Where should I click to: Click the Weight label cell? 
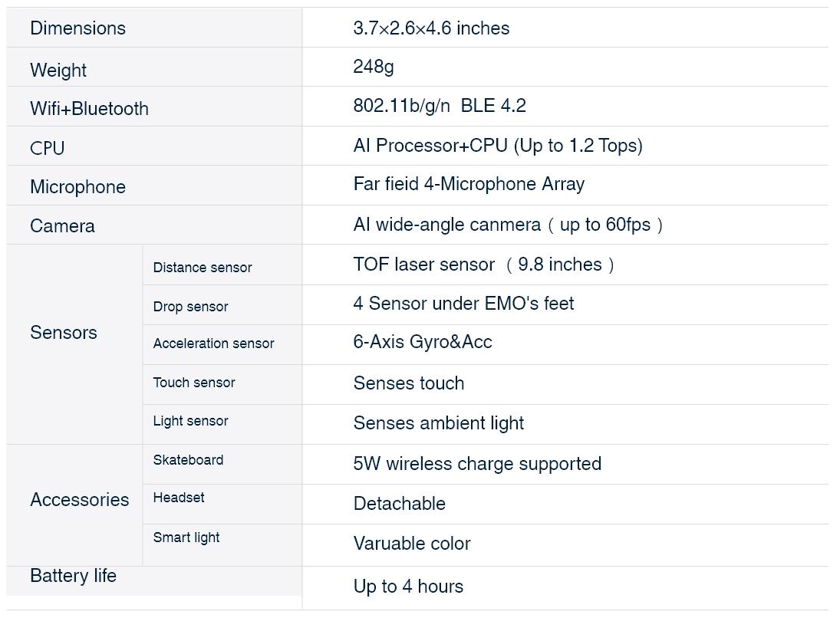[58, 71]
